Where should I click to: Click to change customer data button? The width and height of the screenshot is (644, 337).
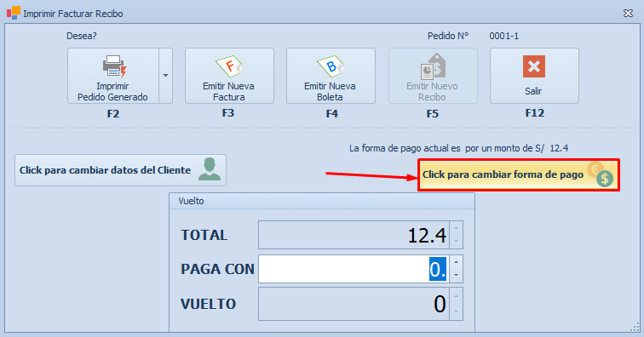click(x=120, y=170)
